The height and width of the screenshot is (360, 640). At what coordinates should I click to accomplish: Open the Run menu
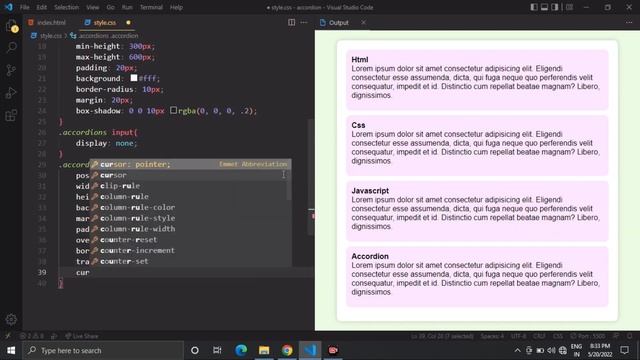[127, 7]
